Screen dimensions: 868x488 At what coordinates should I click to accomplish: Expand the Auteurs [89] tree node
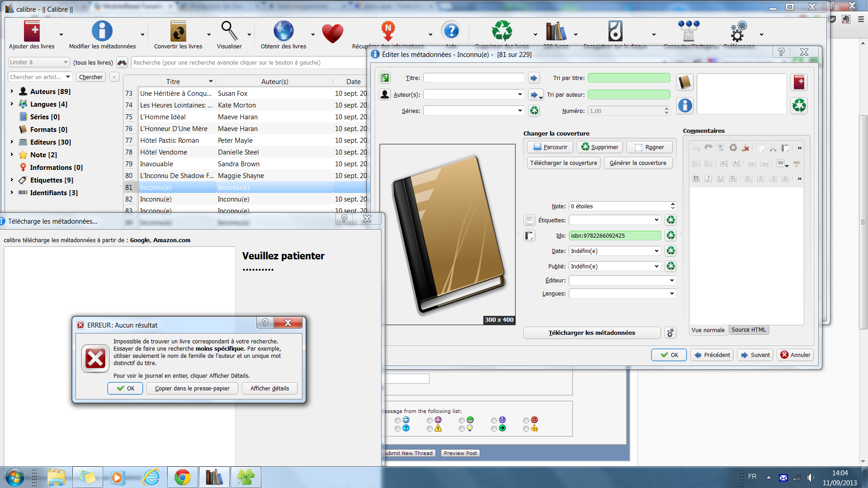[x=12, y=91]
